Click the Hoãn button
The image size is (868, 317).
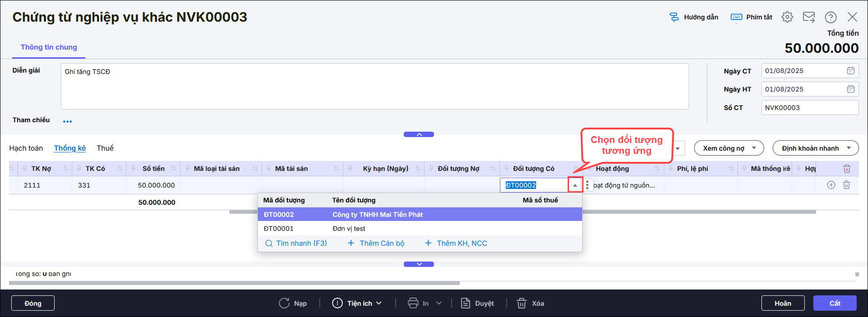tap(783, 303)
